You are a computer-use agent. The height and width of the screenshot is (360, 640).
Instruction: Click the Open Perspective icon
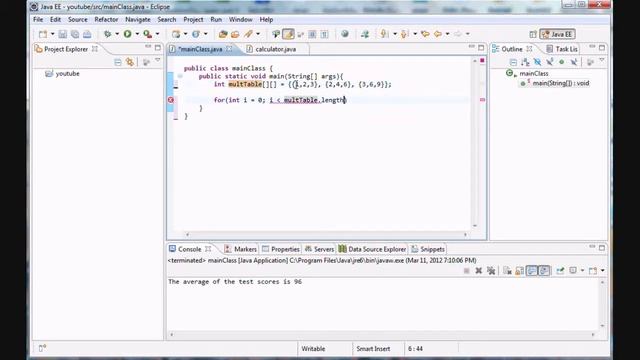[533, 35]
